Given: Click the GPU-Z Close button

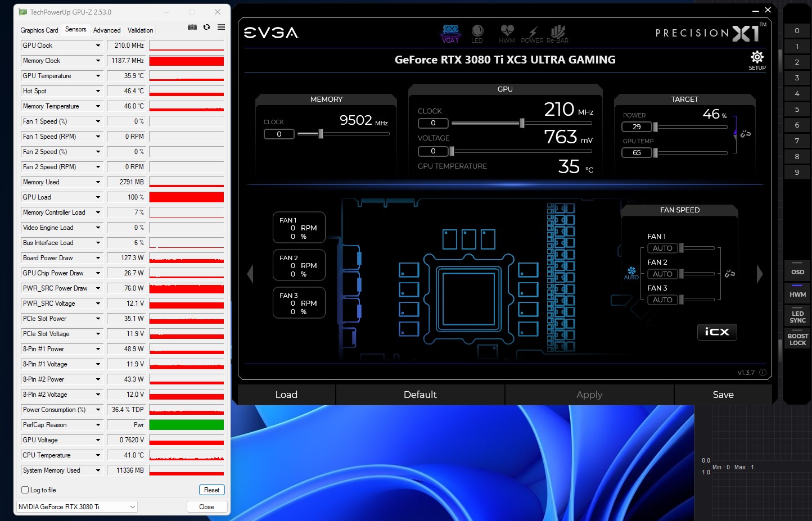Looking at the screenshot, I should pos(206,507).
